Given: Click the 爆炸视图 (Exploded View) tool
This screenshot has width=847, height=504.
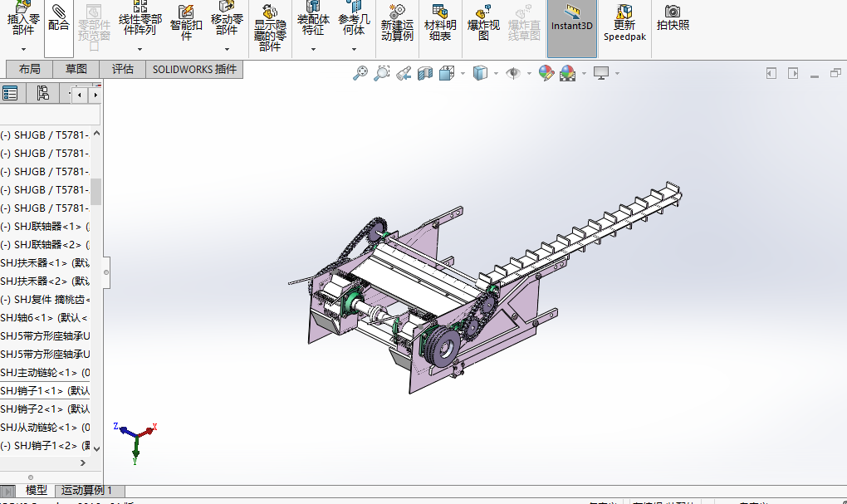Looking at the screenshot, I should (483, 24).
